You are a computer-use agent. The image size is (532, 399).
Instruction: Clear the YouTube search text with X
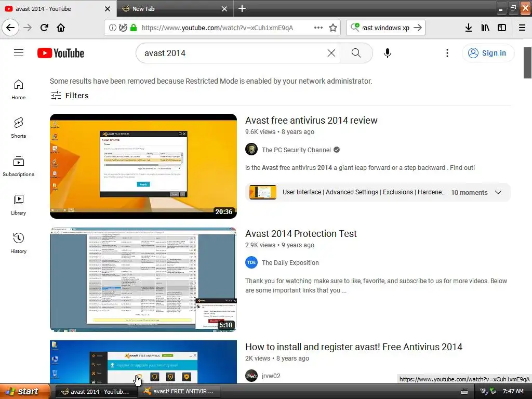pos(331,53)
